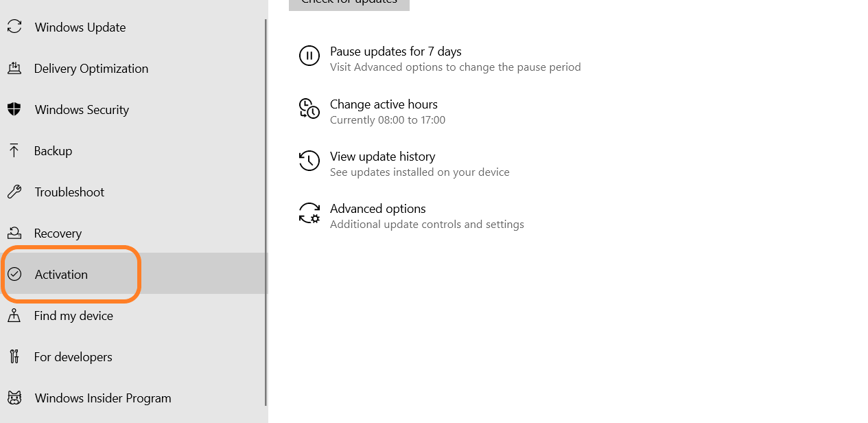
Task: Click the Windows Insider Program icon
Action: pyautogui.click(x=14, y=398)
